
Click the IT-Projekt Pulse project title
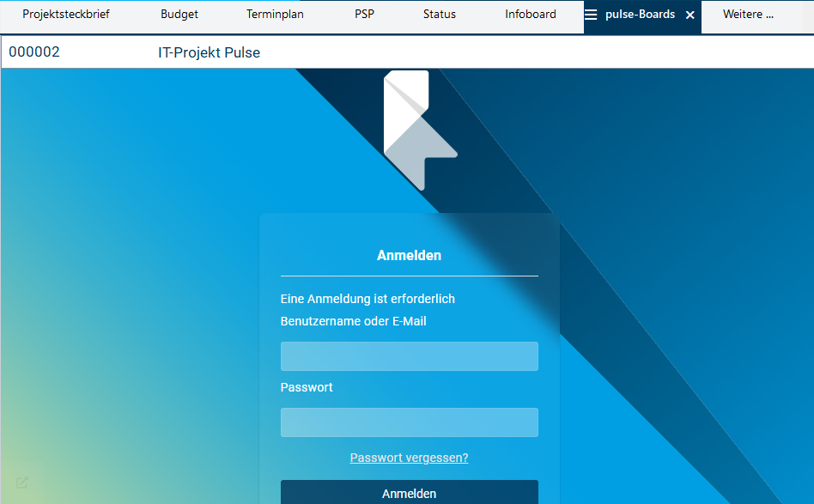point(209,53)
